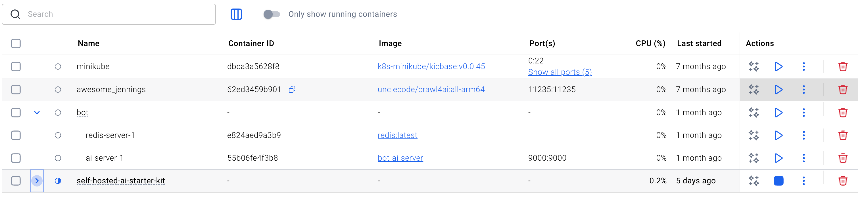
Task: Open more actions menu for ai-server-1
Action: pyautogui.click(x=804, y=158)
